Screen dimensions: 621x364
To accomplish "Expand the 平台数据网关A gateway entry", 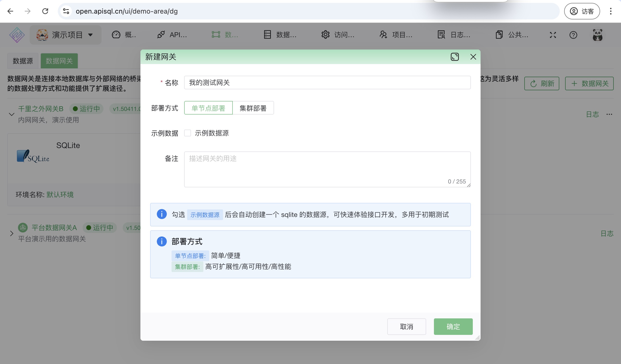I will tap(11, 233).
